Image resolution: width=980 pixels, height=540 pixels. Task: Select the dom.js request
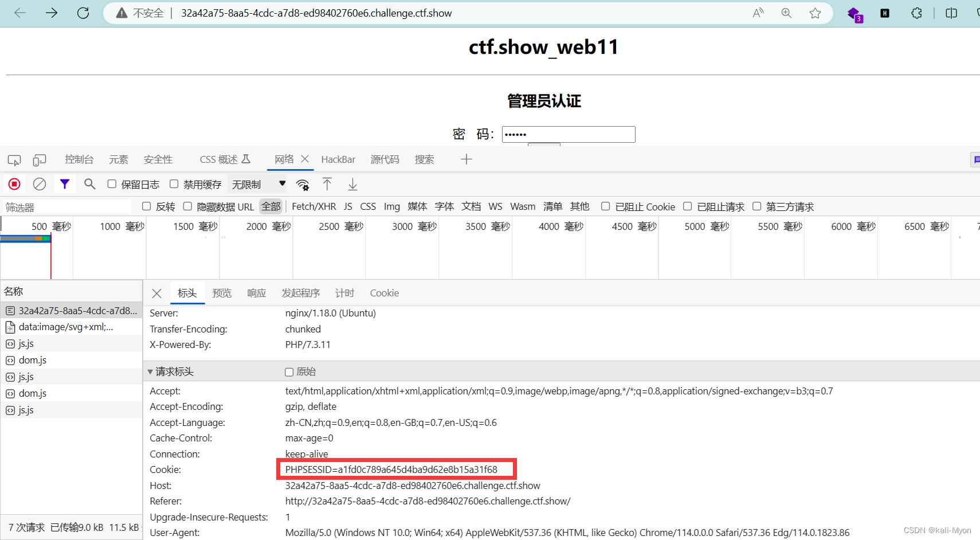(x=32, y=359)
